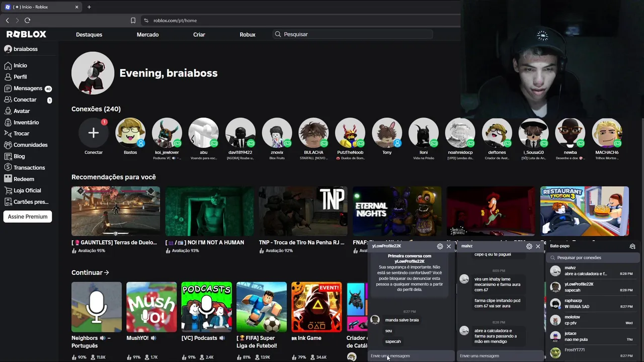Click the Pesquisar search field
644x362 pixels.
(353, 34)
